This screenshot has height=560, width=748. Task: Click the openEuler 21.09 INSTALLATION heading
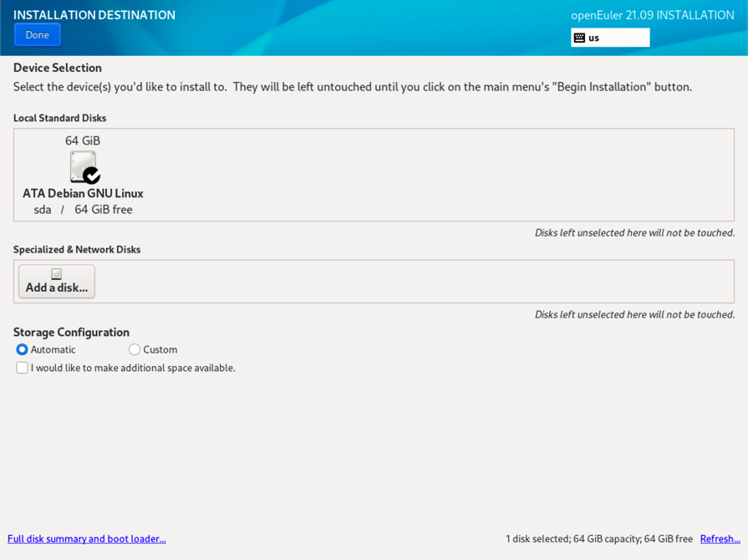click(x=652, y=15)
